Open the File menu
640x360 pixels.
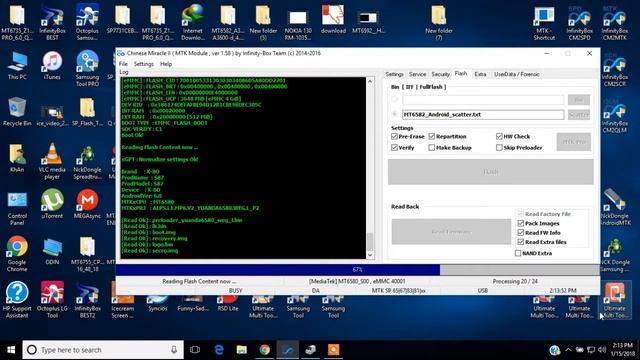click(x=123, y=64)
